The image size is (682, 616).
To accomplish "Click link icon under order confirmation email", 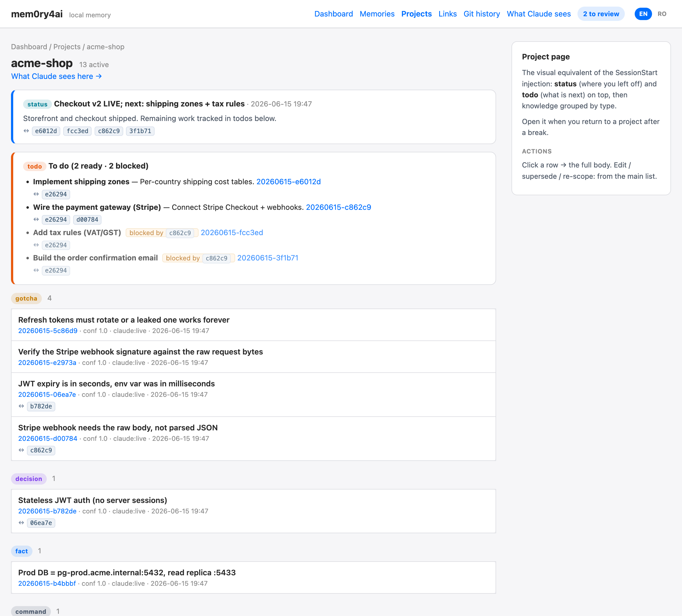I will pyautogui.click(x=36, y=270).
